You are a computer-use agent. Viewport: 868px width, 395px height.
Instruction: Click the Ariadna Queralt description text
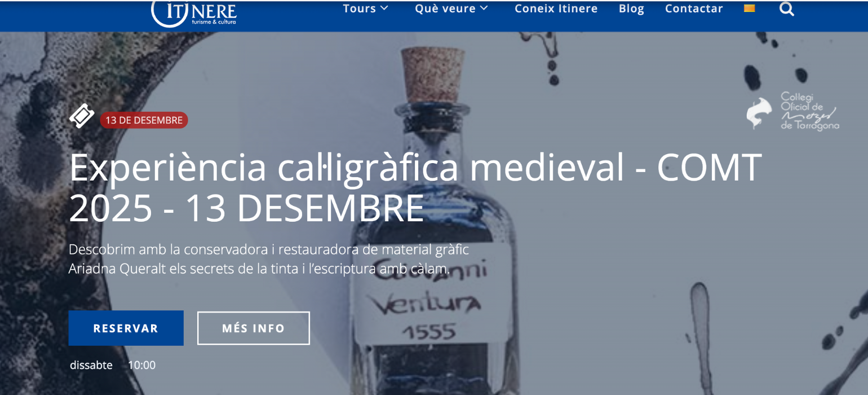point(269,259)
